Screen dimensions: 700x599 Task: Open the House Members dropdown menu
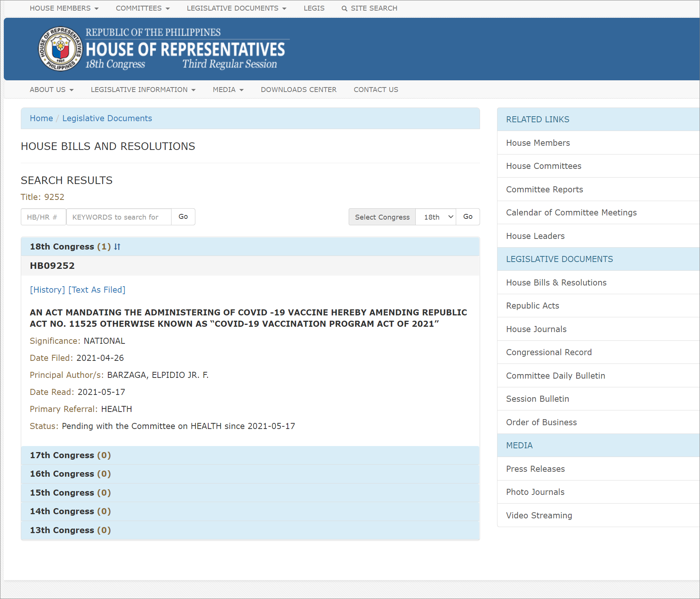coord(64,8)
